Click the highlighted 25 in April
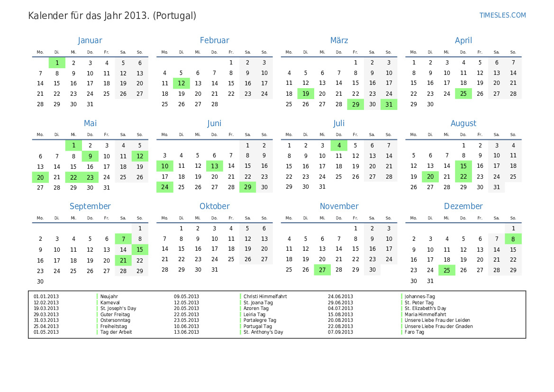554x392 pixels. tap(463, 94)
